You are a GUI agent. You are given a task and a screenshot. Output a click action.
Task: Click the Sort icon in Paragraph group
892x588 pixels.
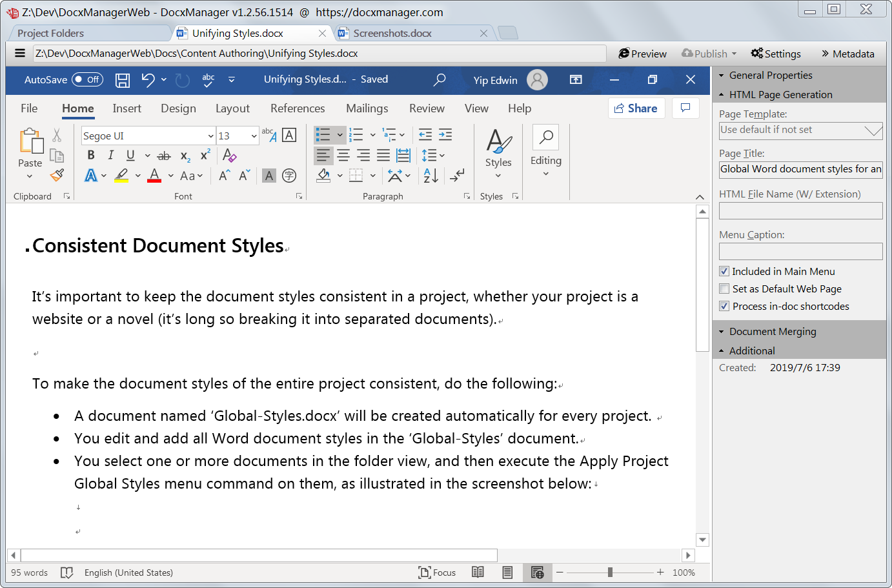pyautogui.click(x=430, y=176)
